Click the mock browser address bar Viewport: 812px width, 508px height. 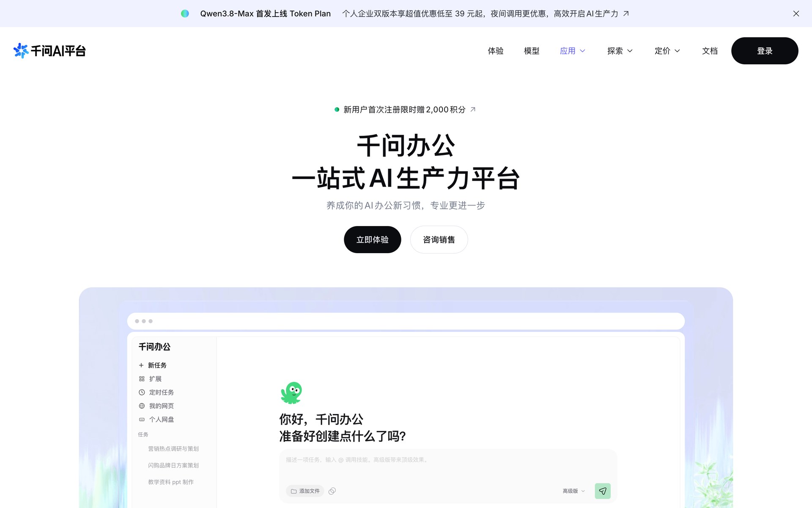[x=406, y=321]
